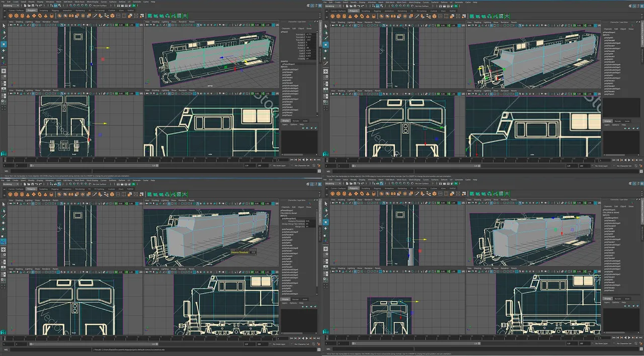
Task: Choose the Select tool in bottom-left Maya window toolbox
Action: (4, 204)
